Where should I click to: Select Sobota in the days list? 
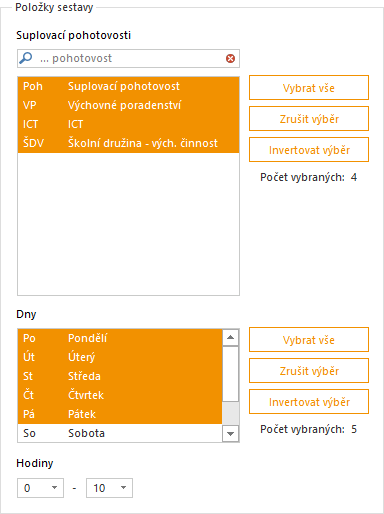click(x=120, y=433)
